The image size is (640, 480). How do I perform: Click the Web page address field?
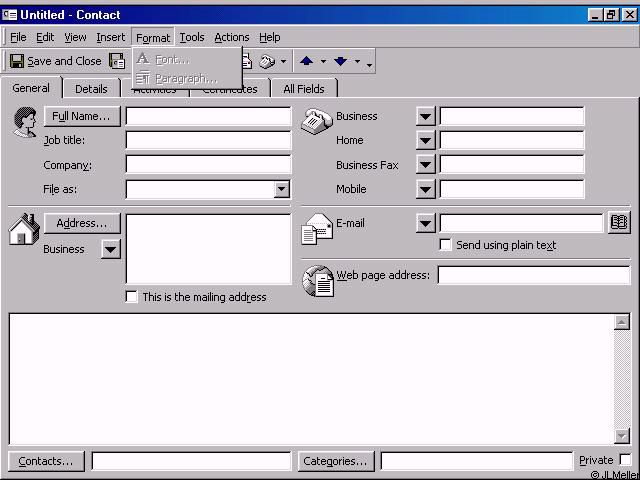534,275
